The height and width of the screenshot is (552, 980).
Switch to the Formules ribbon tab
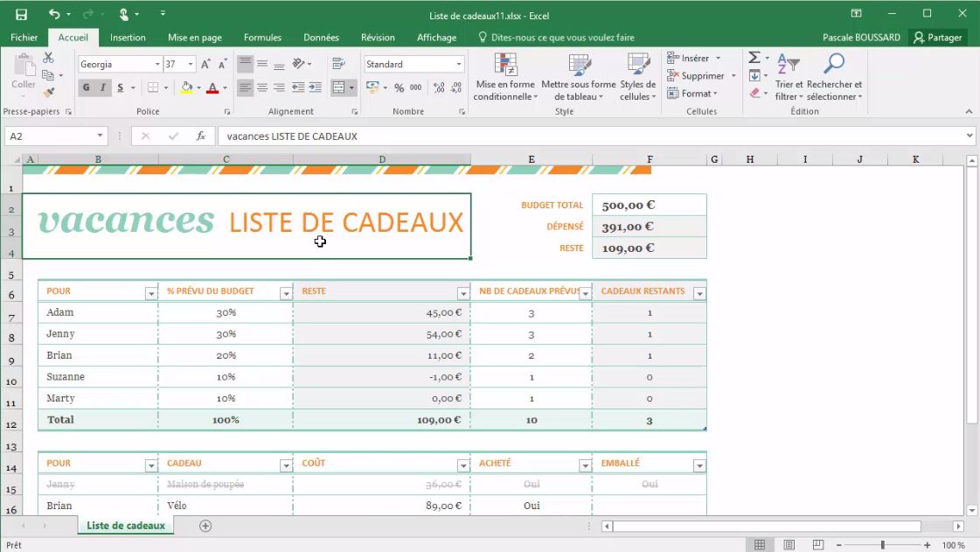pos(262,37)
